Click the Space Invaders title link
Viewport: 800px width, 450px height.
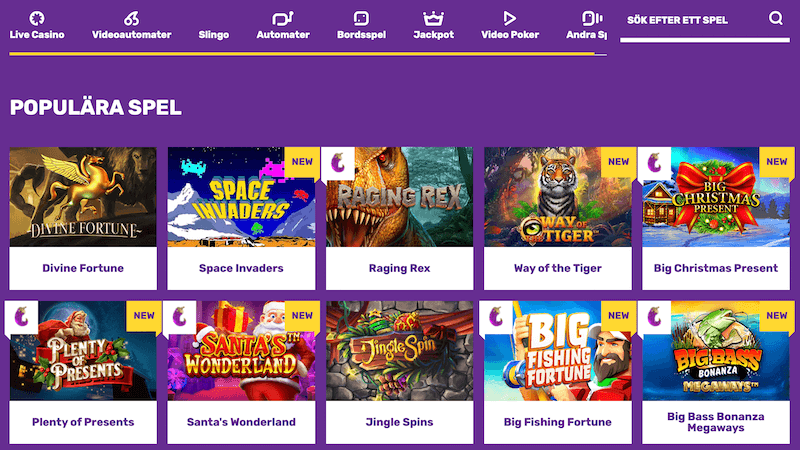click(241, 268)
